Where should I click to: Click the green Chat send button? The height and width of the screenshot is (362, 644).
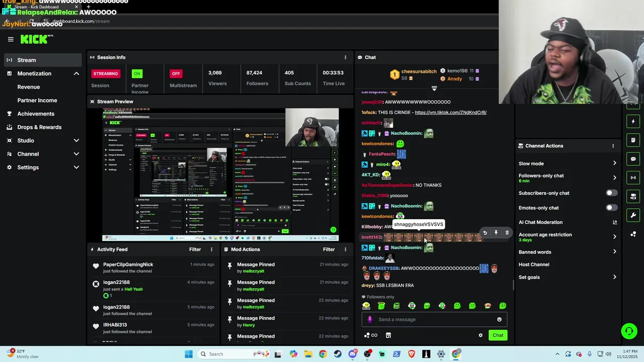pos(498,335)
